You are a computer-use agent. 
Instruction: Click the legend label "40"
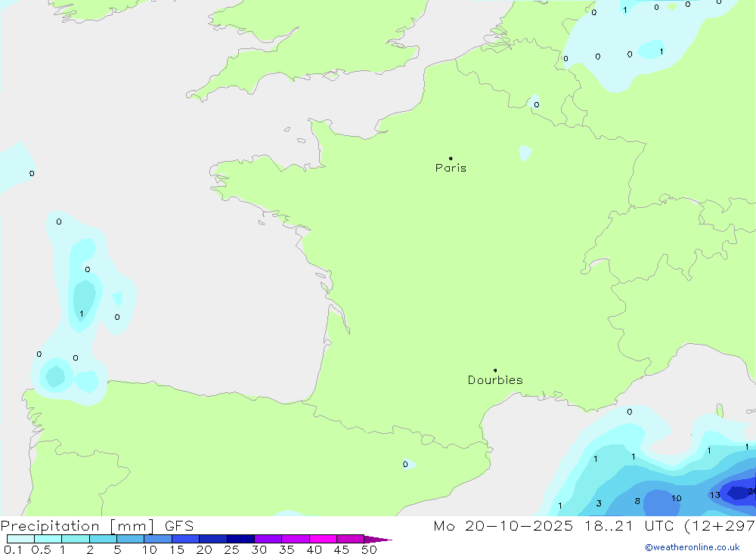coord(314,549)
